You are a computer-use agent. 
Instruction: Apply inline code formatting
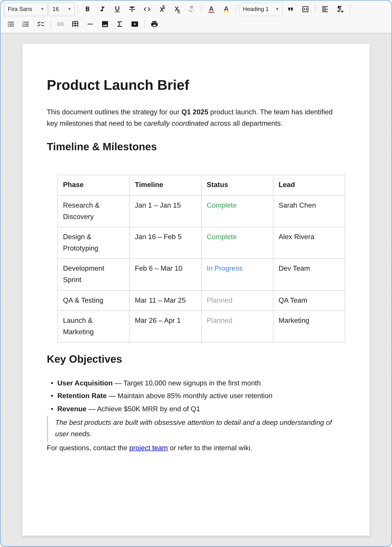[147, 9]
